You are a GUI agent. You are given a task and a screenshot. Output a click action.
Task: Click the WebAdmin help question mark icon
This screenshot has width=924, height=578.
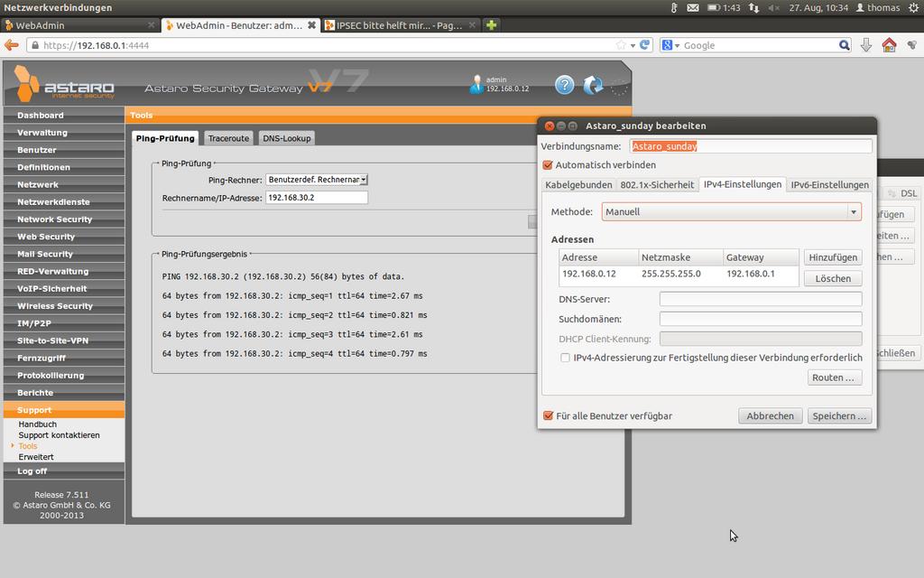tap(564, 85)
